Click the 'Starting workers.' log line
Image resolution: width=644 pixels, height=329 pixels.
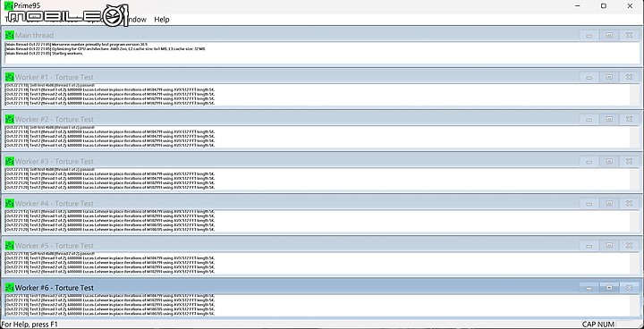pyautogui.click(x=44, y=54)
